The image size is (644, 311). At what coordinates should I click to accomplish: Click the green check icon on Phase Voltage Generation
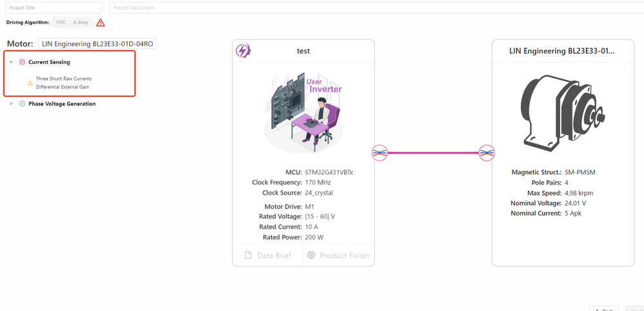pos(22,104)
